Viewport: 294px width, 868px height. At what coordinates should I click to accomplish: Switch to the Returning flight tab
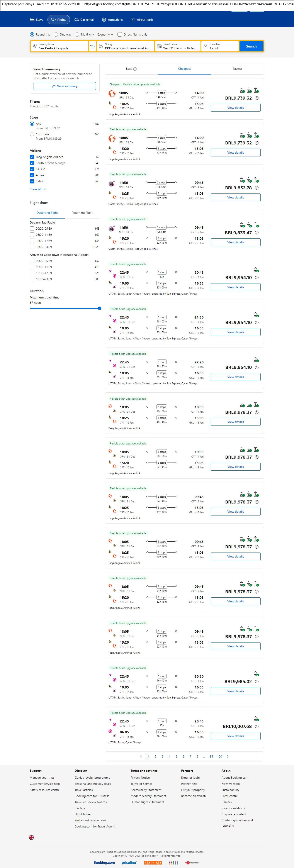click(82, 213)
